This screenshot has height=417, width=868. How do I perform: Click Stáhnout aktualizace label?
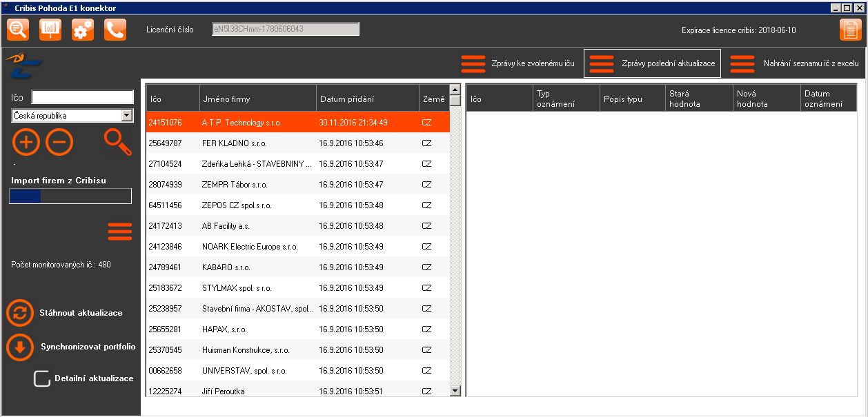[x=81, y=313]
